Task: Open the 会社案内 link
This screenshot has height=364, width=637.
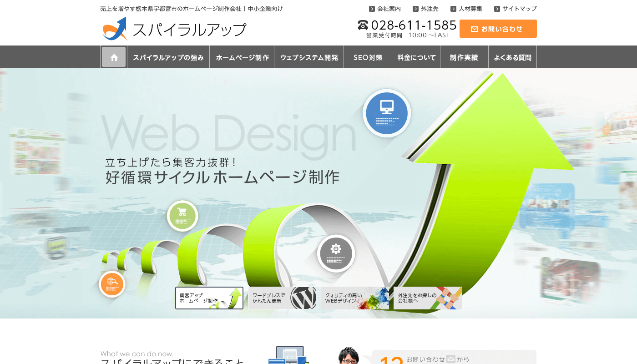Action: (385, 9)
